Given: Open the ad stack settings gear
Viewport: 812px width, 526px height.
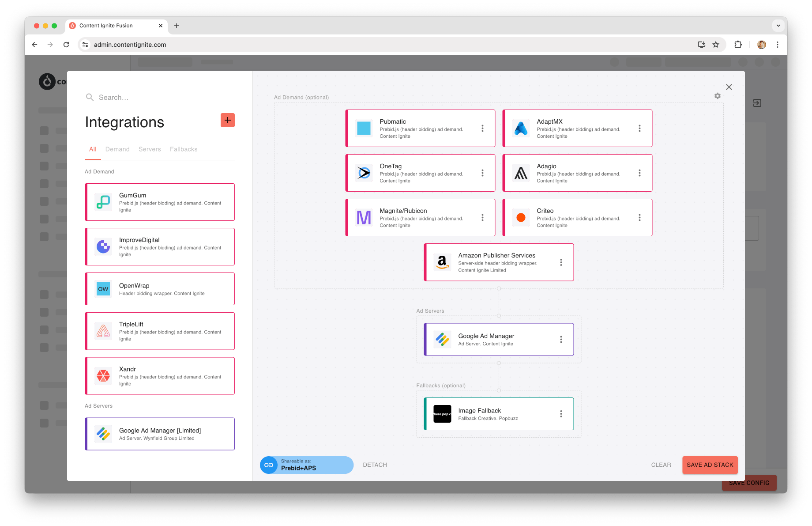Looking at the screenshot, I should click(x=718, y=96).
